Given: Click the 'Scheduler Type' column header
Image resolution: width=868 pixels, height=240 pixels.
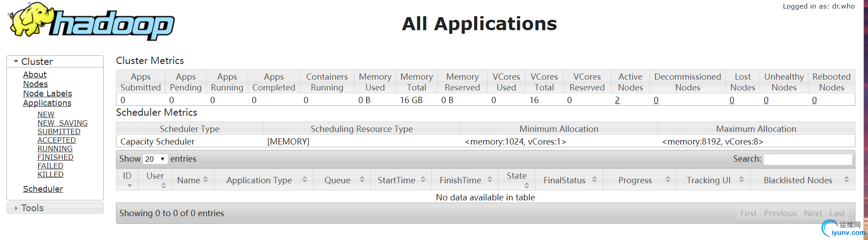Looking at the screenshot, I should [189, 129].
